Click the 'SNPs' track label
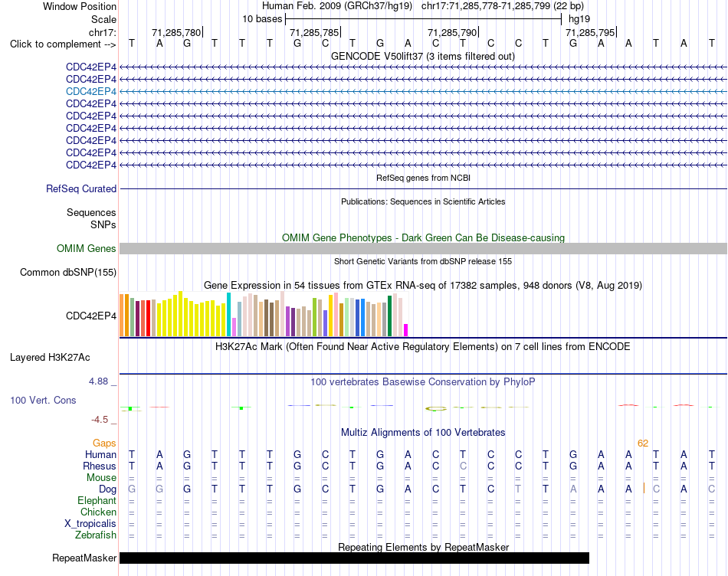Image resolution: width=728 pixels, height=576 pixels. tap(103, 224)
